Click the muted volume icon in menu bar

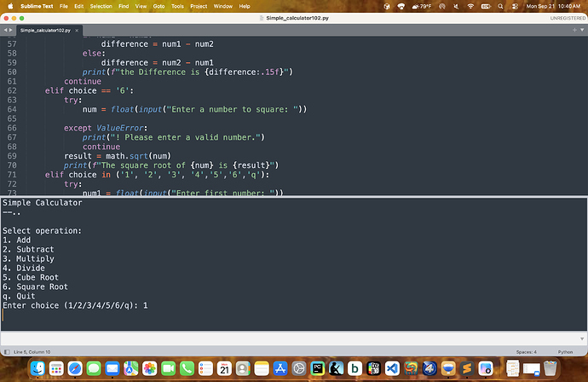coord(456,6)
